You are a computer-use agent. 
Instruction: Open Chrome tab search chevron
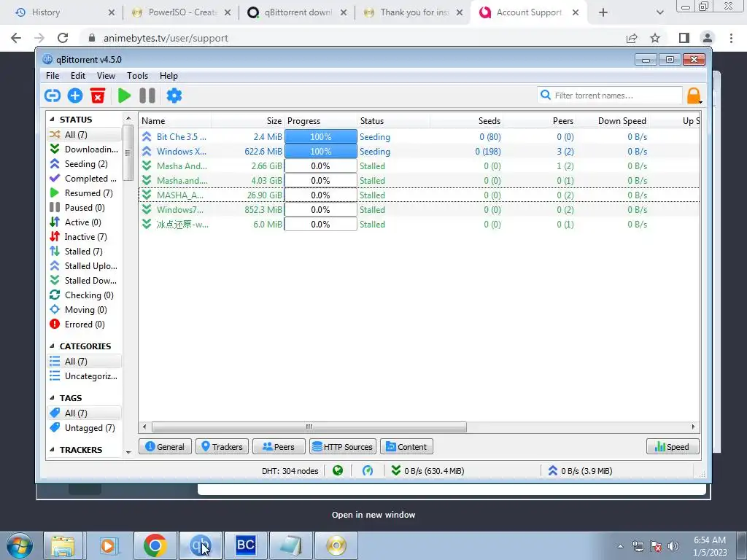click(659, 12)
